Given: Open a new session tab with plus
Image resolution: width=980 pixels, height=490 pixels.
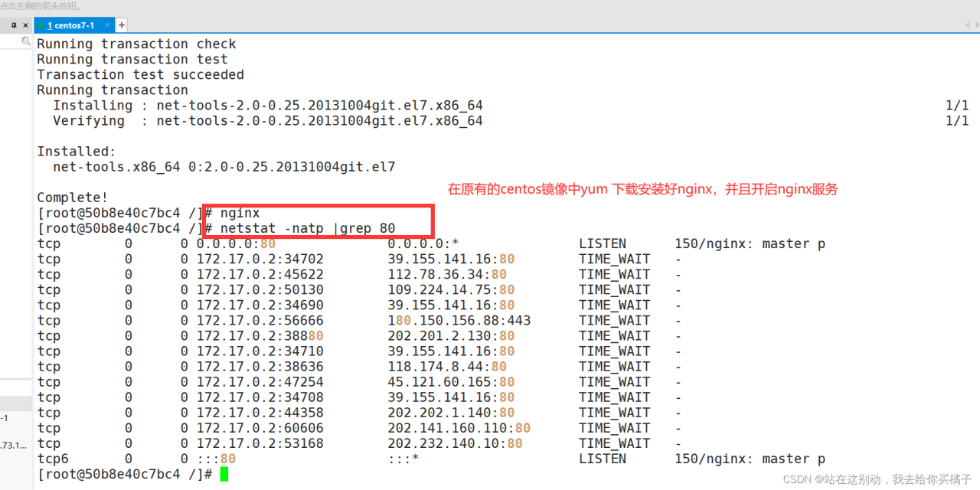Looking at the screenshot, I should (x=121, y=25).
